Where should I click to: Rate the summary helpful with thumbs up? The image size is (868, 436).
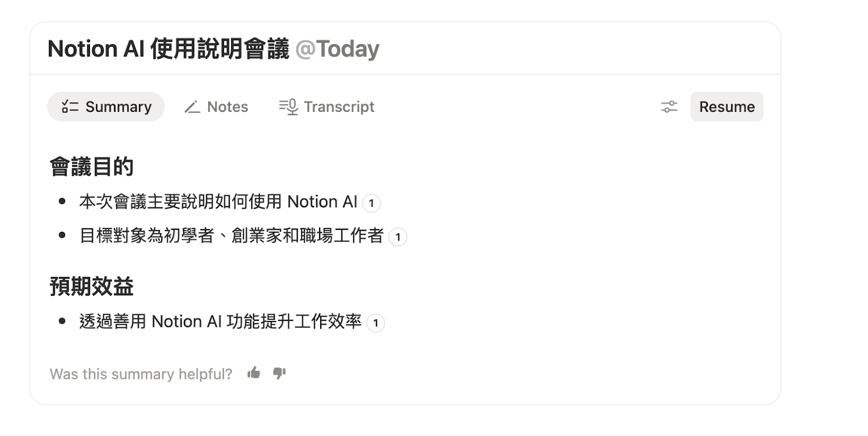click(253, 373)
